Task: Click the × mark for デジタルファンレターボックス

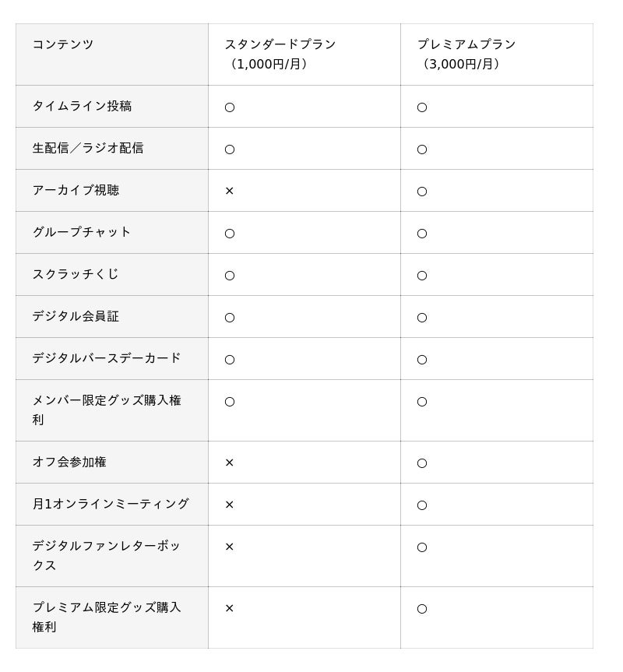Action: 229,547
